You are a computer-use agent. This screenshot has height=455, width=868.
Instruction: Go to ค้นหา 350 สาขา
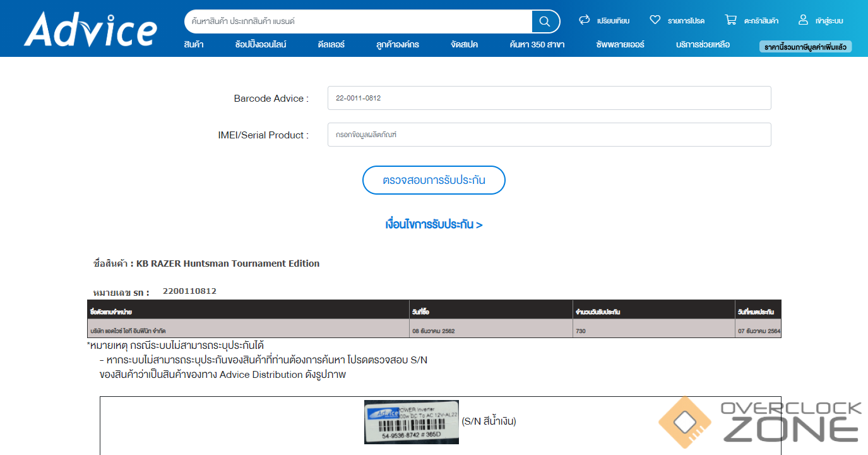[x=537, y=45]
